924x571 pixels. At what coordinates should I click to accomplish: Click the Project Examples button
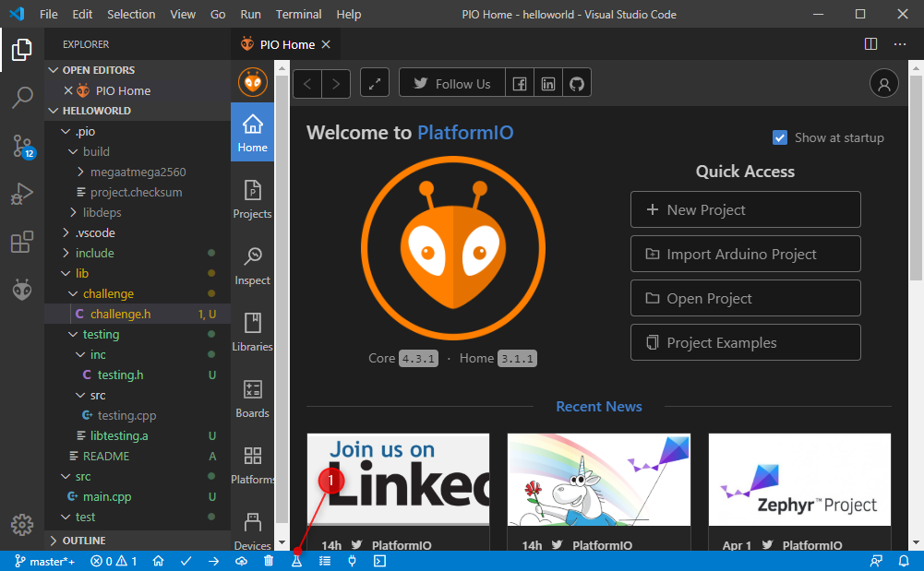click(x=745, y=342)
